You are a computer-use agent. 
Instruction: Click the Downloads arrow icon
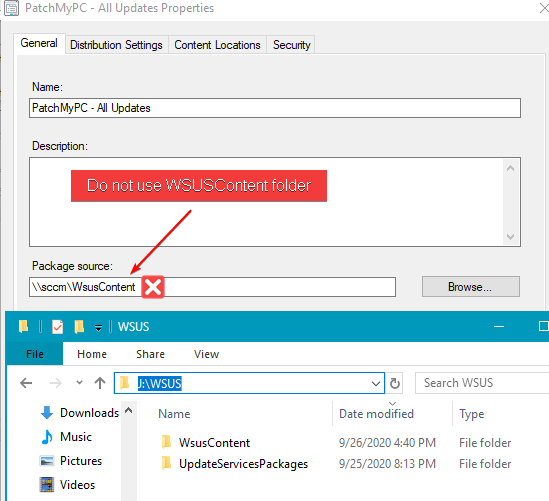coord(47,413)
